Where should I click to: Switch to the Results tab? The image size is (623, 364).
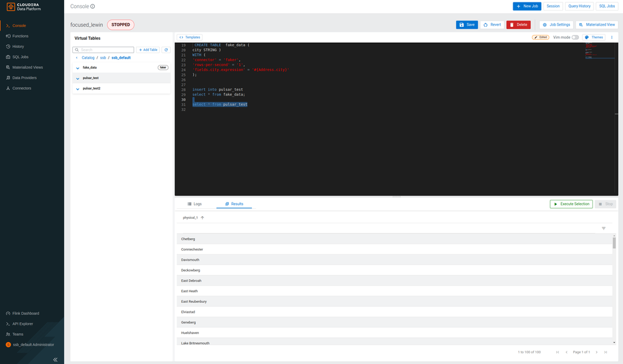coord(234,204)
